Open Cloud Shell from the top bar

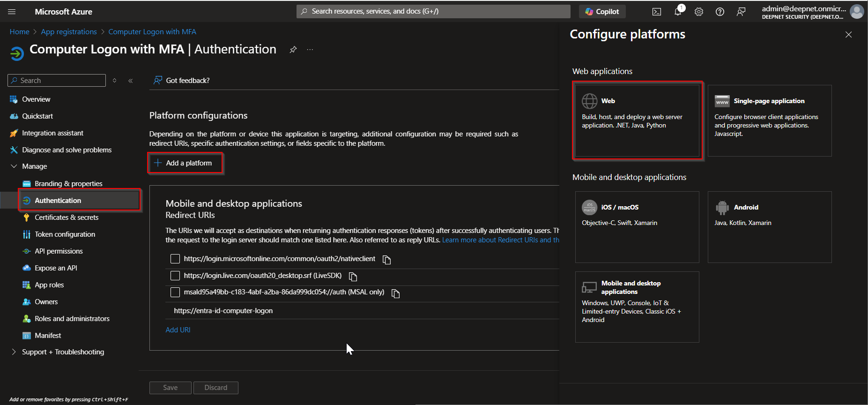pyautogui.click(x=657, y=12)
